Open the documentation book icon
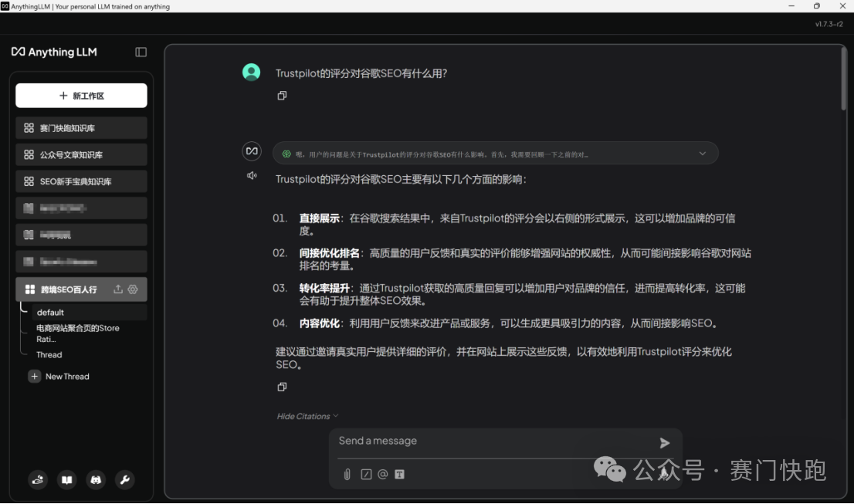This screenshot has width=854, height=504. [x=67, y=480]
